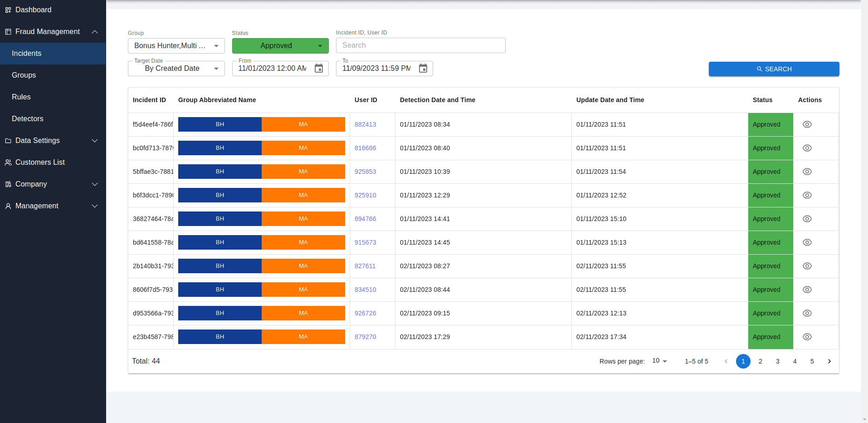Click user ID 827611 link
This screenshot has height=423, width=868.
point(365,266)
